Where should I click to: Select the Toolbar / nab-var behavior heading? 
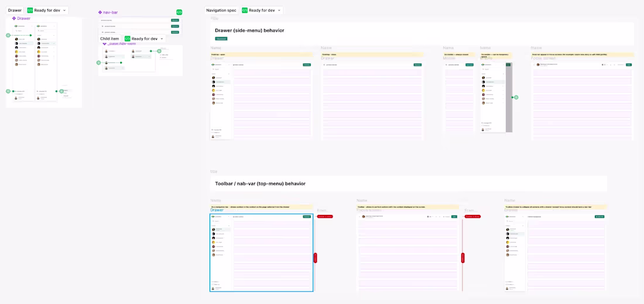click(x=260, y=184)
